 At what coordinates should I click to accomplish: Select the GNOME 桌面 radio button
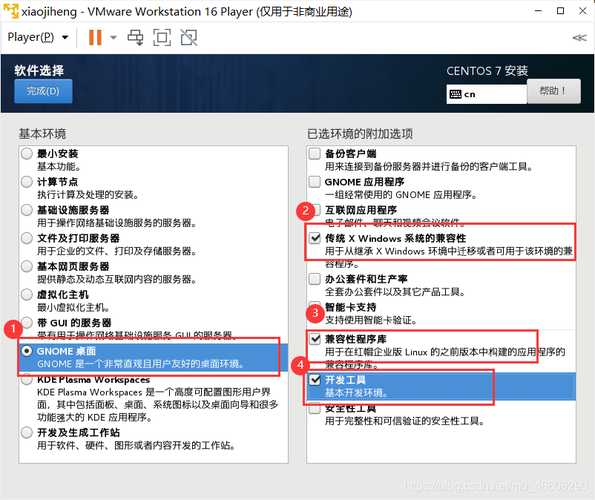point(27,351)
